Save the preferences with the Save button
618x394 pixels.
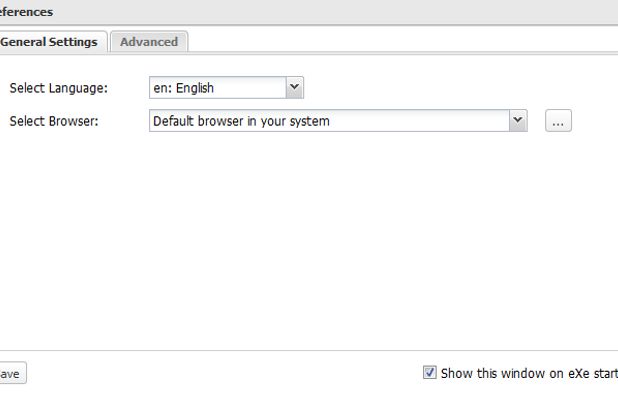[11, 373]
